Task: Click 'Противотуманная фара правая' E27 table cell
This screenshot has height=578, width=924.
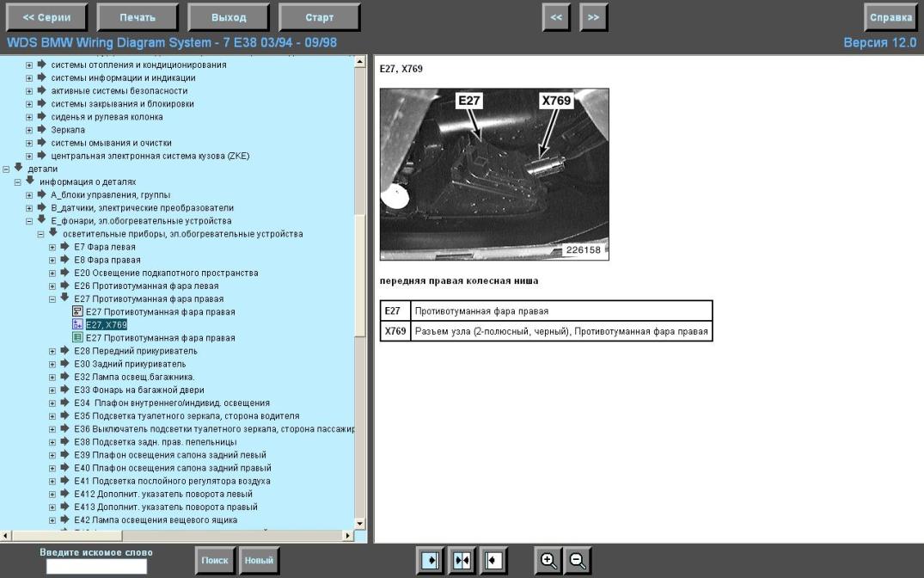Action: [561, 311]
